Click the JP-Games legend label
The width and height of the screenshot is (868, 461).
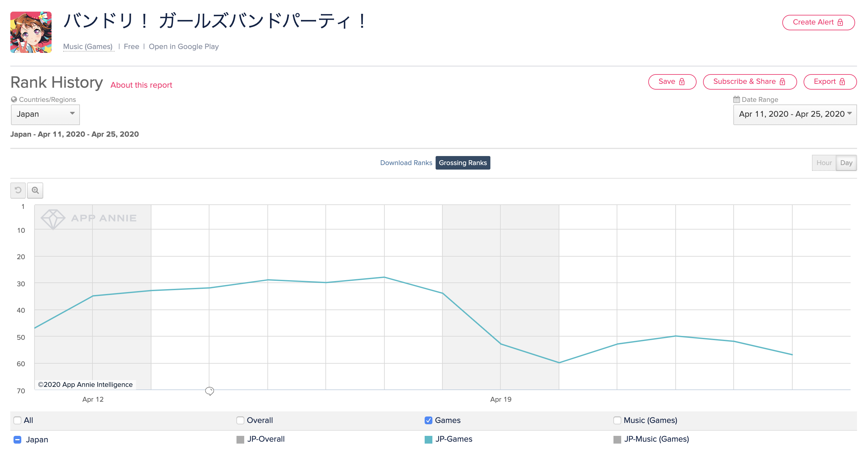coord(454,439)
